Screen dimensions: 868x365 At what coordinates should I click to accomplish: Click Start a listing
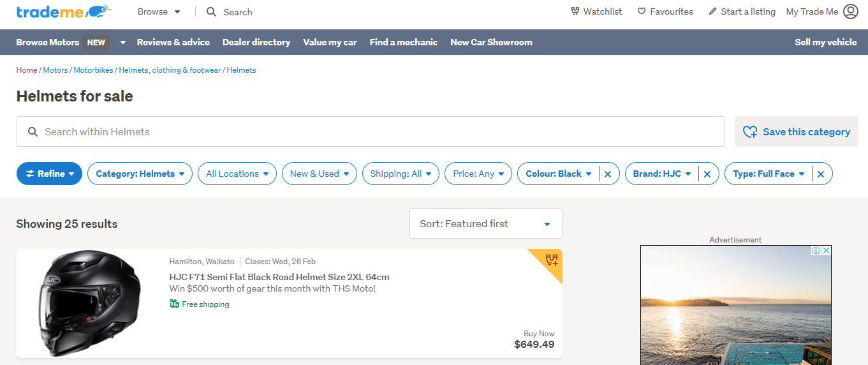pyautogui.click(x=742, y=11)
